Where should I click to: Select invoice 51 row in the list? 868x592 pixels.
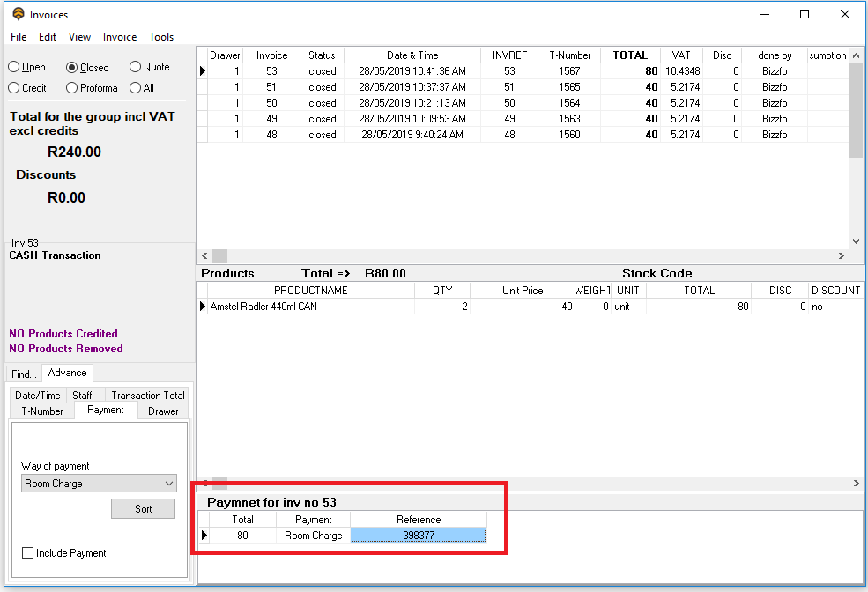click(x=271, y=87)
